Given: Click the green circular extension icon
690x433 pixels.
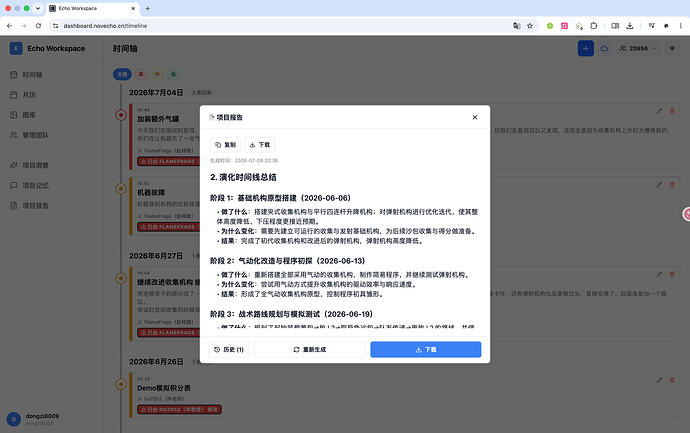Looking at the screenshot, I should pos(550,26).
